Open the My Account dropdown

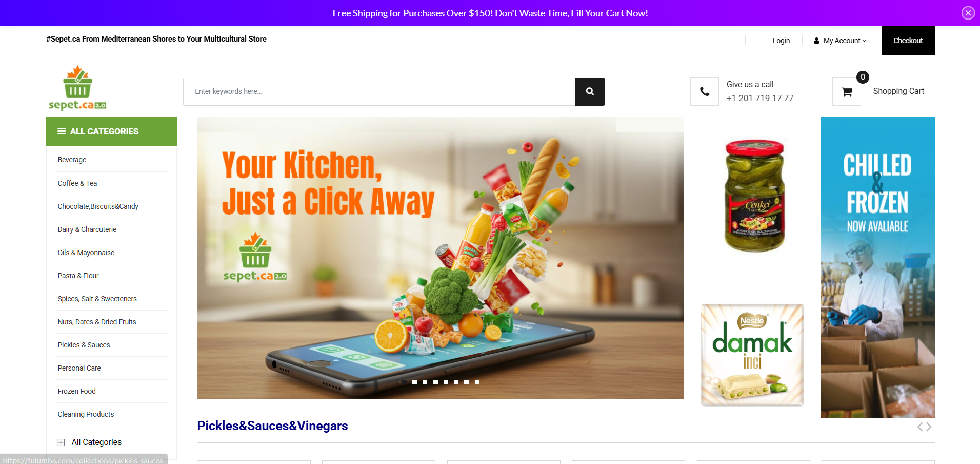[x=840, y=41]
